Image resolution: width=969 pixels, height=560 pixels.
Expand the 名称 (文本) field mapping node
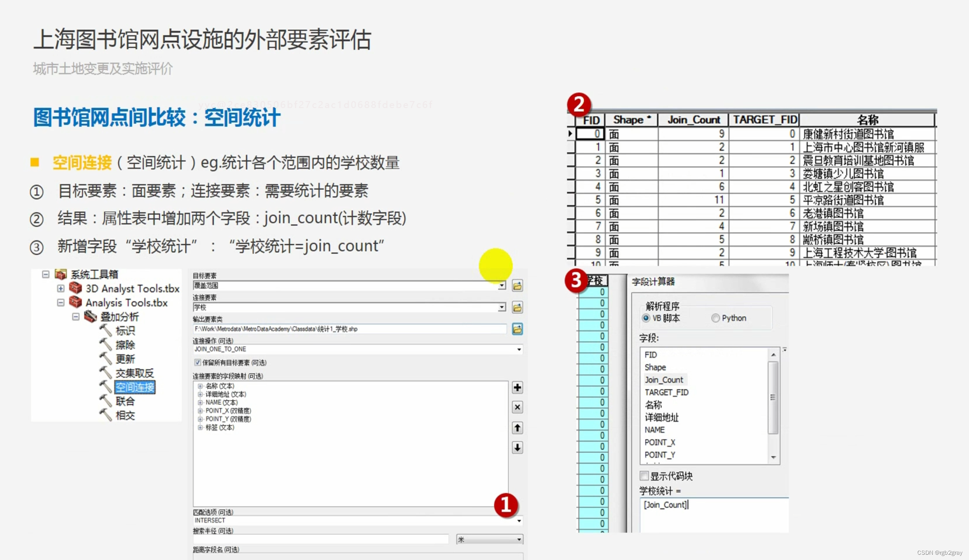pos(200,386)
